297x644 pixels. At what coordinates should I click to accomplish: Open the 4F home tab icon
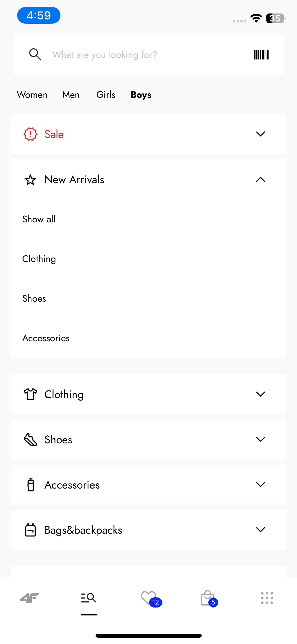tap(30, 598)
